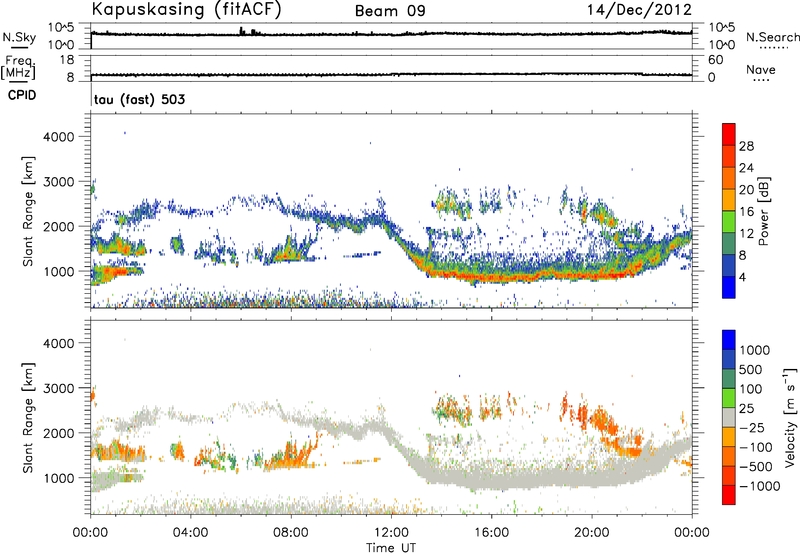Image resolution: width=800 pixels, height=554 pixels.
Task: Click the tau (fast) 503 text
Action: click(x=139, y=99)
